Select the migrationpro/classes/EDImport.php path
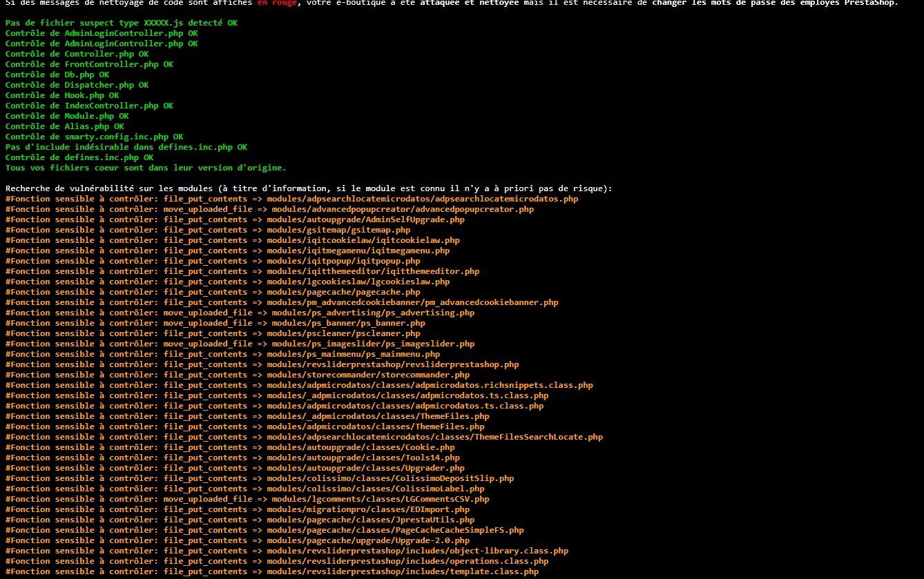This screenshot has height=579, width=924. [368, 509]
